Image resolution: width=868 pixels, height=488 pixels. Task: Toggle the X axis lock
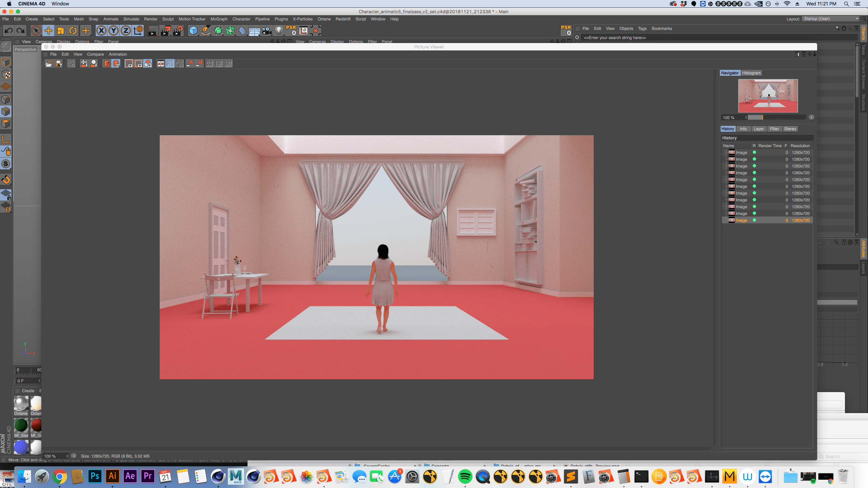101,31
